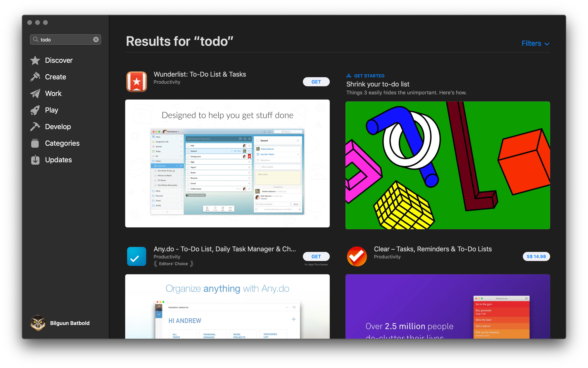This screenshot has height=368, width=588.
Task: Get the Any.do app
Action: tap(316, 256)
